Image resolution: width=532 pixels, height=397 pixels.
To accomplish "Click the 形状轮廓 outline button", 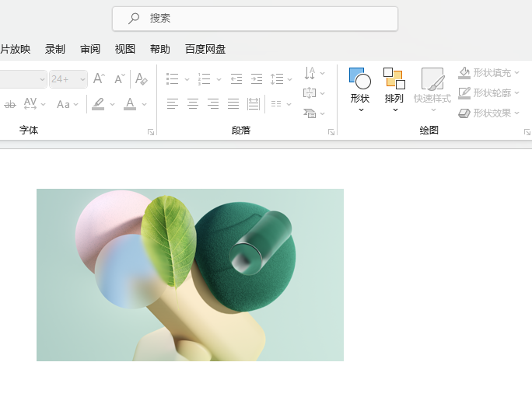I will (484, 92).
